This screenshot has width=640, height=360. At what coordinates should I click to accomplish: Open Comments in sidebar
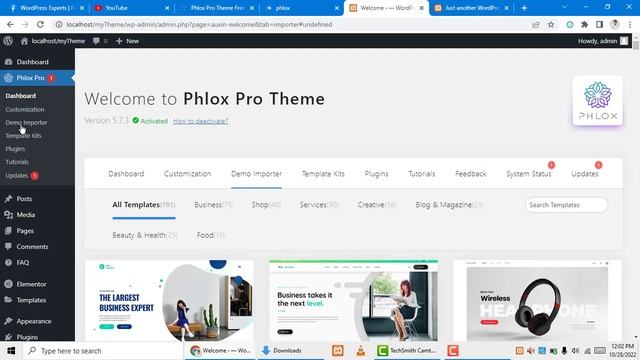(32, 247)
